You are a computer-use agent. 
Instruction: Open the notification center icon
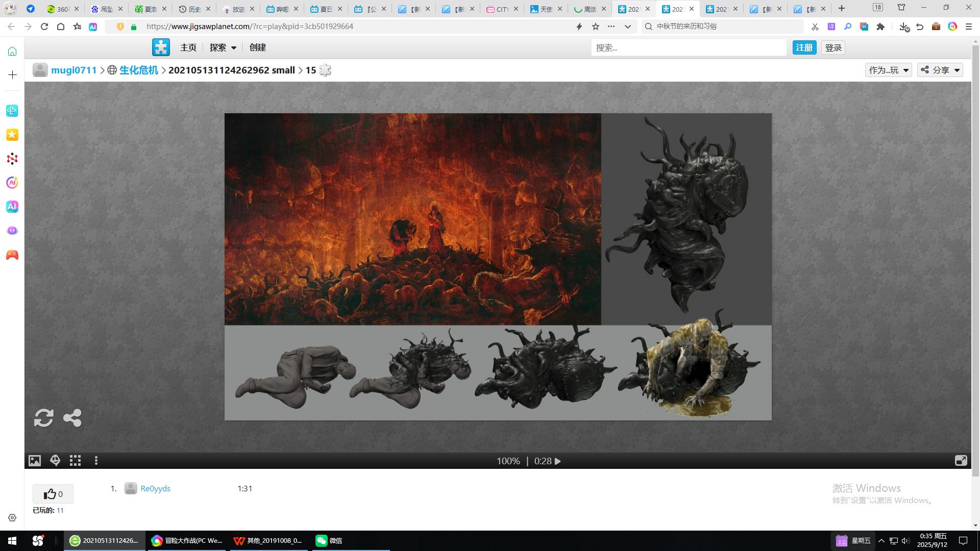click(963, 541)
